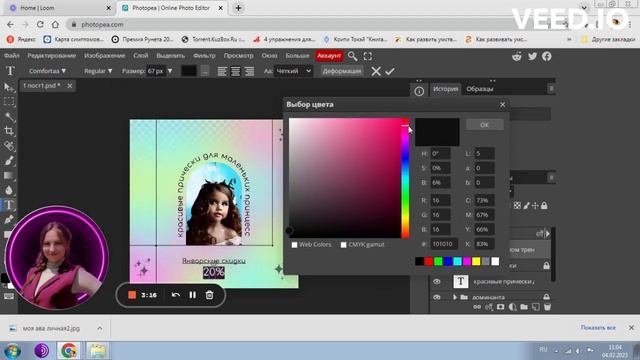
Task: Close the color picker dialog
Action: click(x=502, y=105)
